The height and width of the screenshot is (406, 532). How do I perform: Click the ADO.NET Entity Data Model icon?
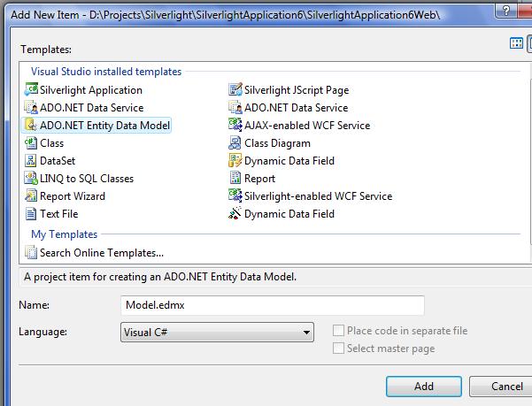pyautogui.click(x=32, y=126)
